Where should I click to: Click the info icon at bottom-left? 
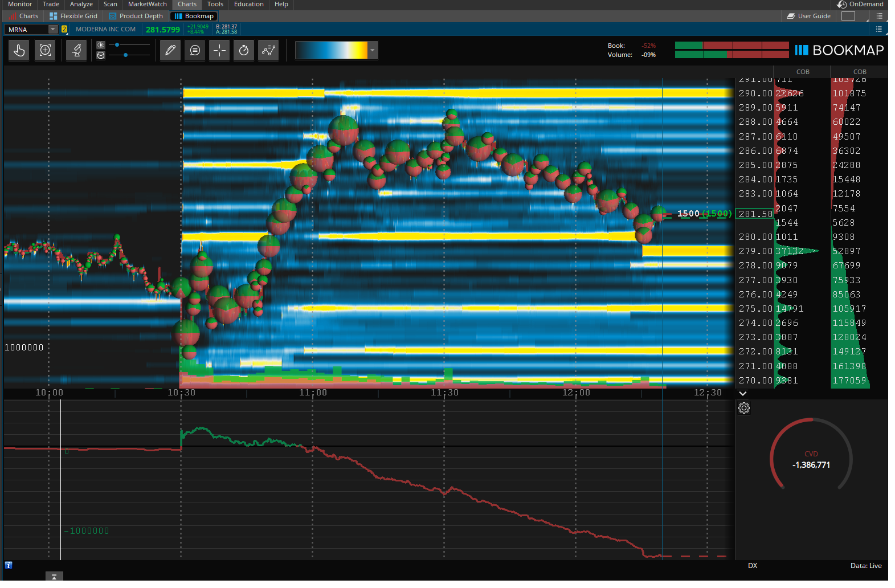tap(9, 565)
